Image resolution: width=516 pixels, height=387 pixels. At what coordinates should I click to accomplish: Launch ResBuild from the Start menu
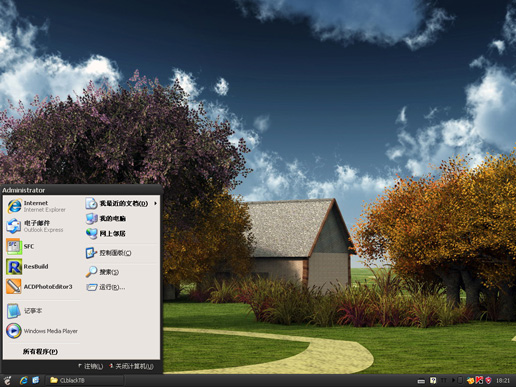click(x=42, y=267)
